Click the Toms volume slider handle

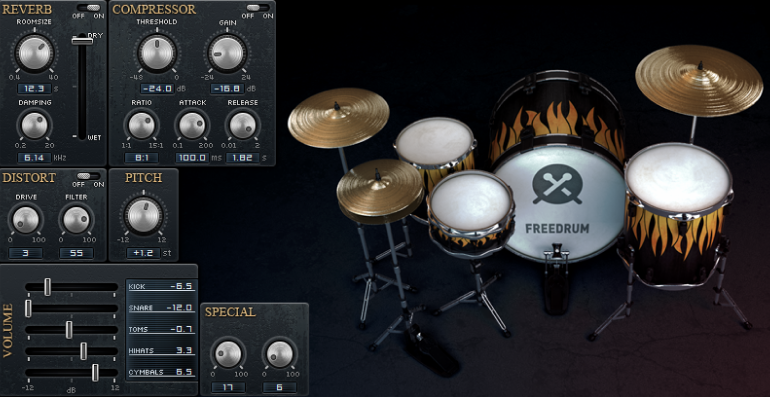(69, 330)
